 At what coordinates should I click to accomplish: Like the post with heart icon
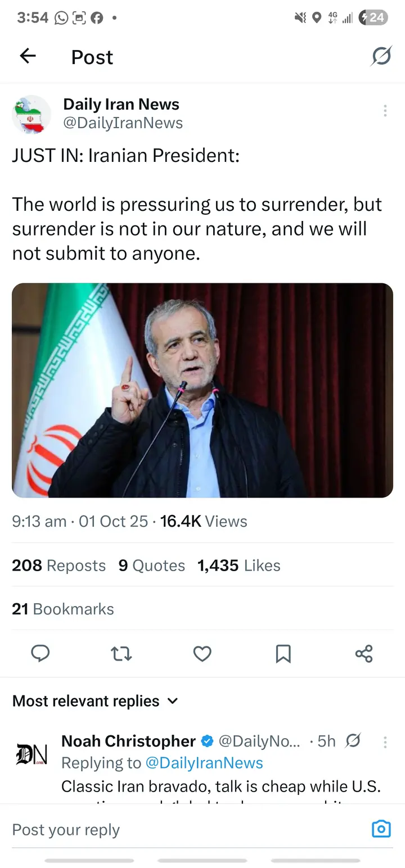202,653
